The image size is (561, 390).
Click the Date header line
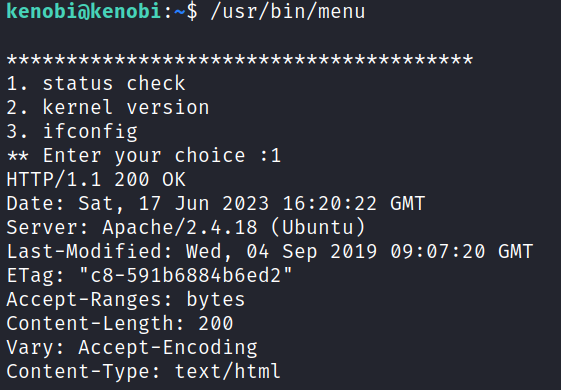[x=216, y=204]
